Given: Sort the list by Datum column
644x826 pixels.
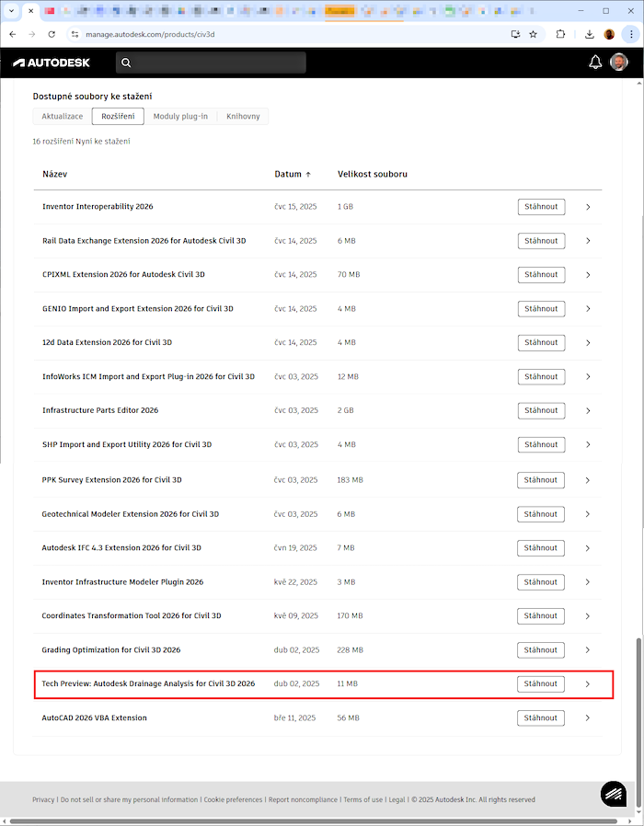Looking at the screenshot, I should [293, 174].
